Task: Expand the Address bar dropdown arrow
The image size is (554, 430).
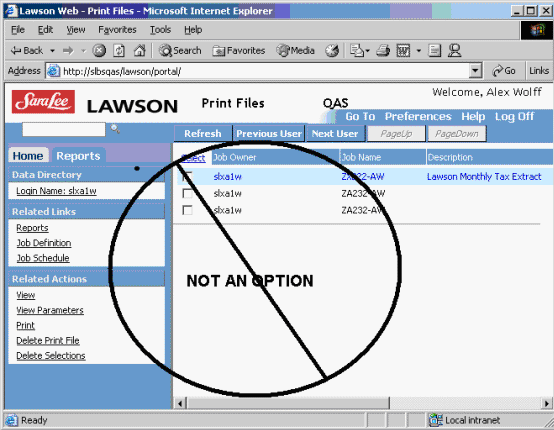Action: coord(476,71)
